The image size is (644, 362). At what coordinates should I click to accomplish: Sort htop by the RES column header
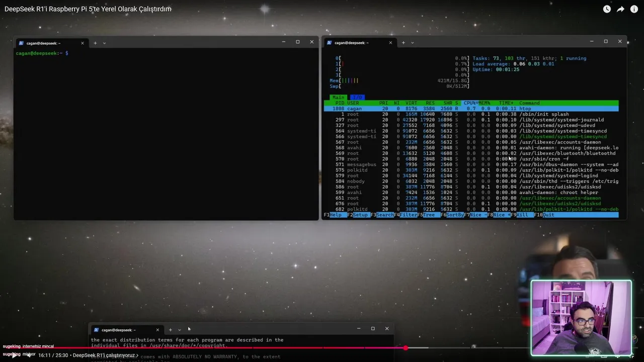pos(430,103)
